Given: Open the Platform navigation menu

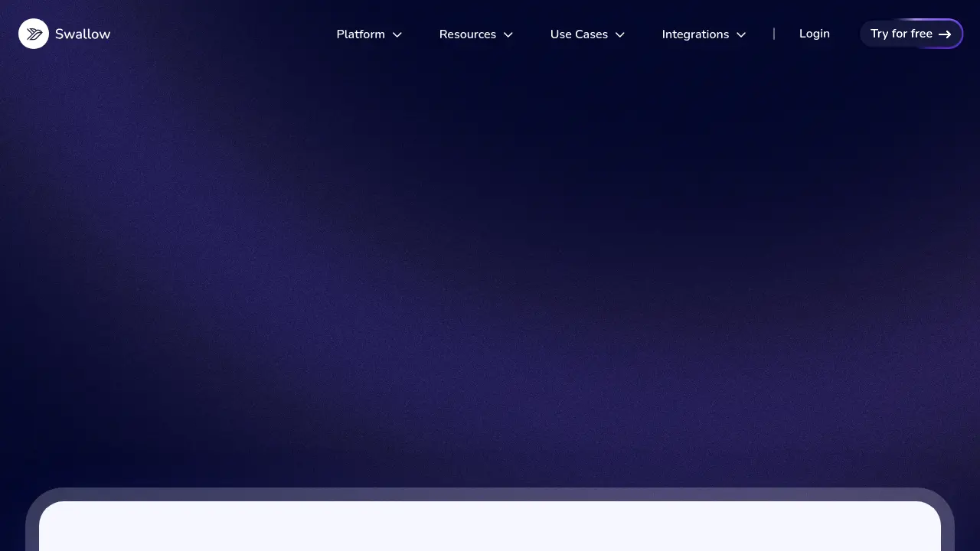Looking at the screenshot, I should tap(361, 34).
